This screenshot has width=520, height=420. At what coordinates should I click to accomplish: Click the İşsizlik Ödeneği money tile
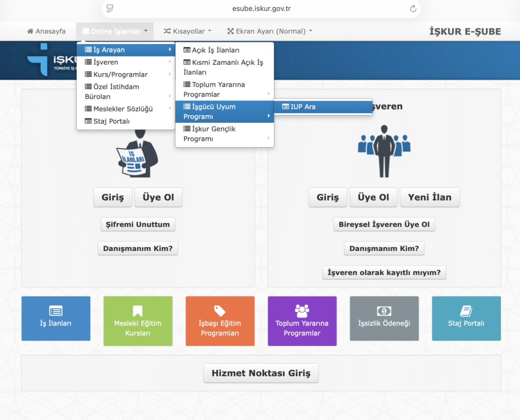[x=384, y=318]
